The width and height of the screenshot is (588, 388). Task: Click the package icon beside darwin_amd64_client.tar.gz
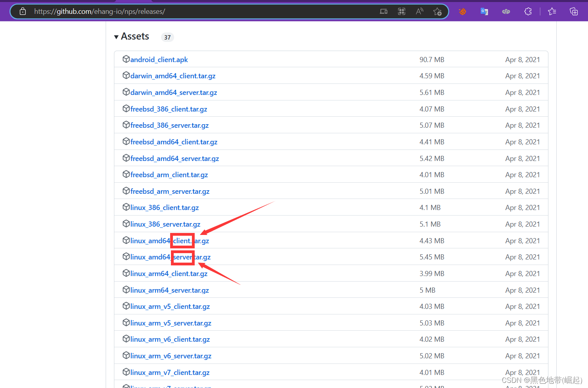126,75
